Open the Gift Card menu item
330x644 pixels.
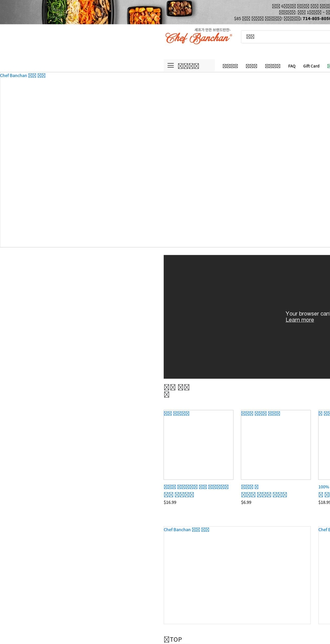tap(311, 66)
